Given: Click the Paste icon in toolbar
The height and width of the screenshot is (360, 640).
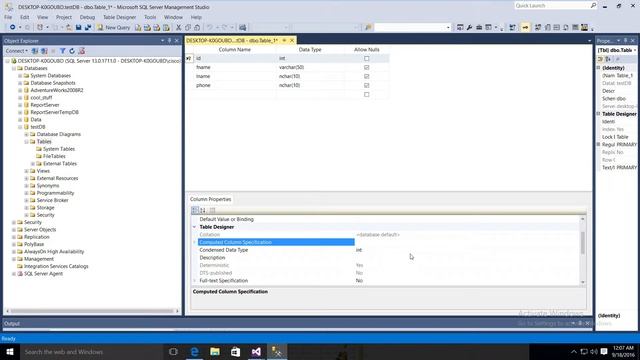Looking at the screenshot, I should [197, 27].
